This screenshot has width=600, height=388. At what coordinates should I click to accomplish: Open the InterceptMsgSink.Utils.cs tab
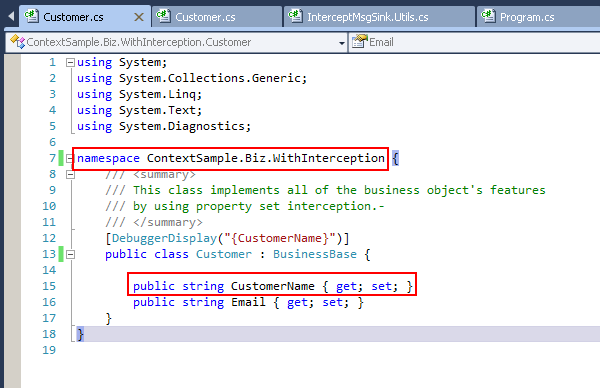click(x=379, y=17)
